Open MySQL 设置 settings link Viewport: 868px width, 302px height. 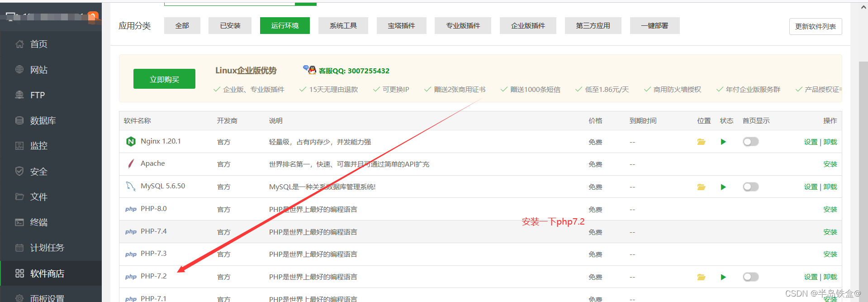[x=811, y=187]
